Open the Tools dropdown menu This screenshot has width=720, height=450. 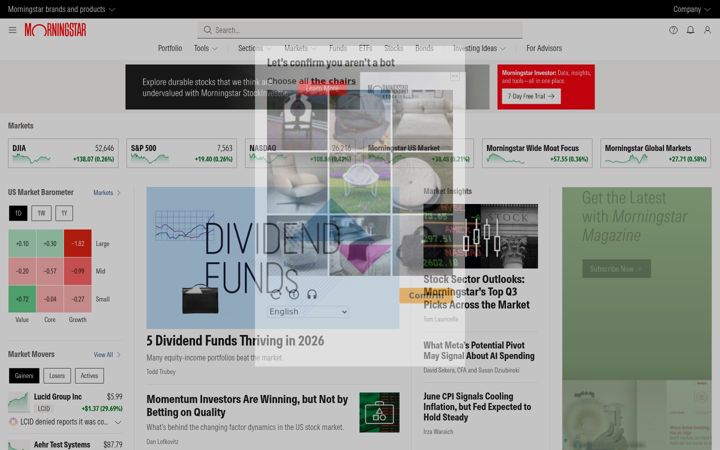coord(205,48)
